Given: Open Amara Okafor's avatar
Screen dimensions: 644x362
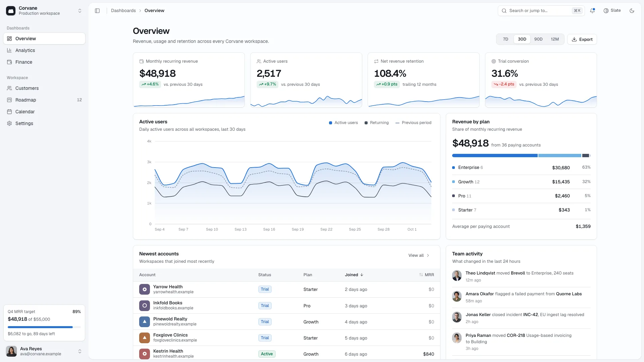Looking at the screenshot, I should pos(457,296).
